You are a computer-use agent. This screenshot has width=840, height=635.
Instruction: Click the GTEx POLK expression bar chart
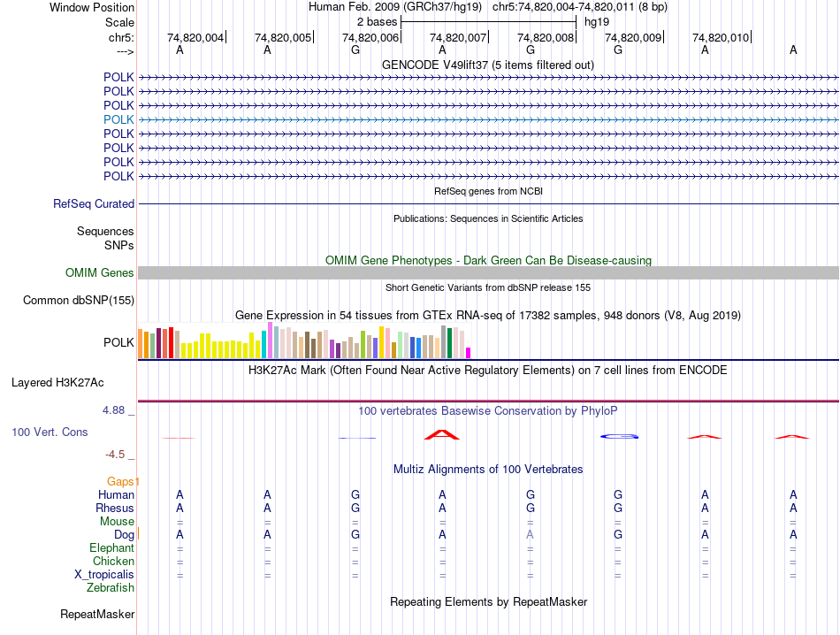(304, 340)
